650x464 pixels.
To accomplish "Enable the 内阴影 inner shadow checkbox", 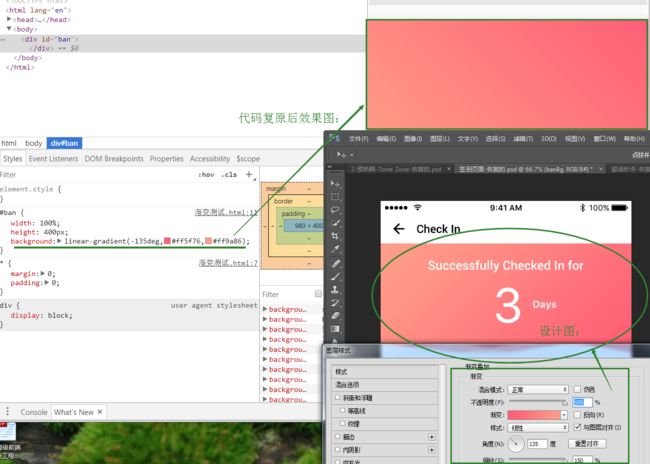I will tap(337, 449).
